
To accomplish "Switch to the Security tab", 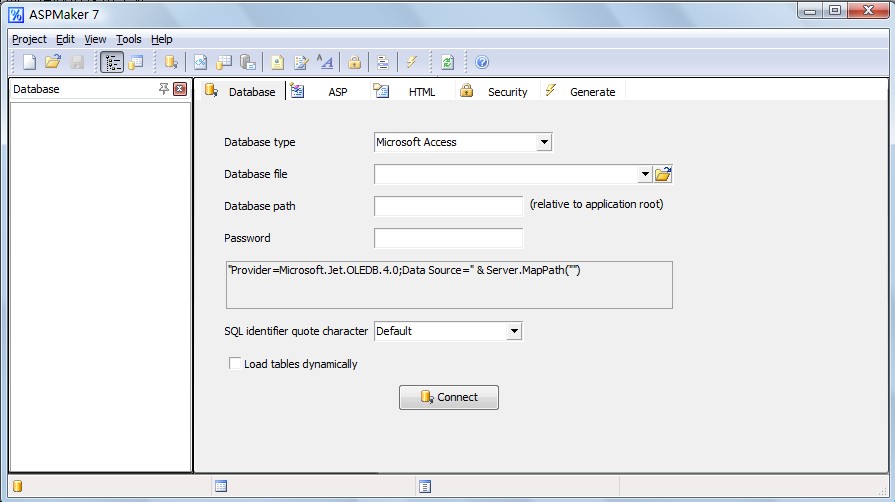I will point(497,91).
